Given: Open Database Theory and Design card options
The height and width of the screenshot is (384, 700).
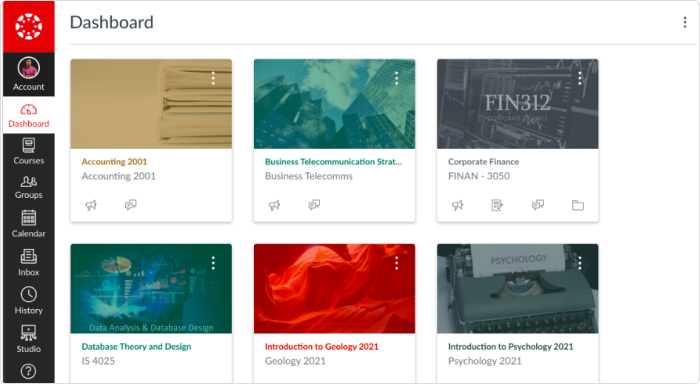Looking at the screenshot, I should [x=213, y=263].
